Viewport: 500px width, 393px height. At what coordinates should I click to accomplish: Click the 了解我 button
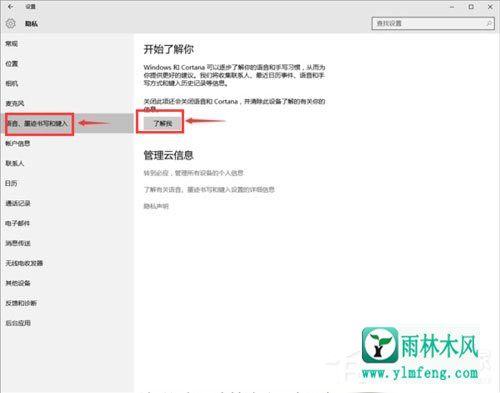[x=162, y=123]
